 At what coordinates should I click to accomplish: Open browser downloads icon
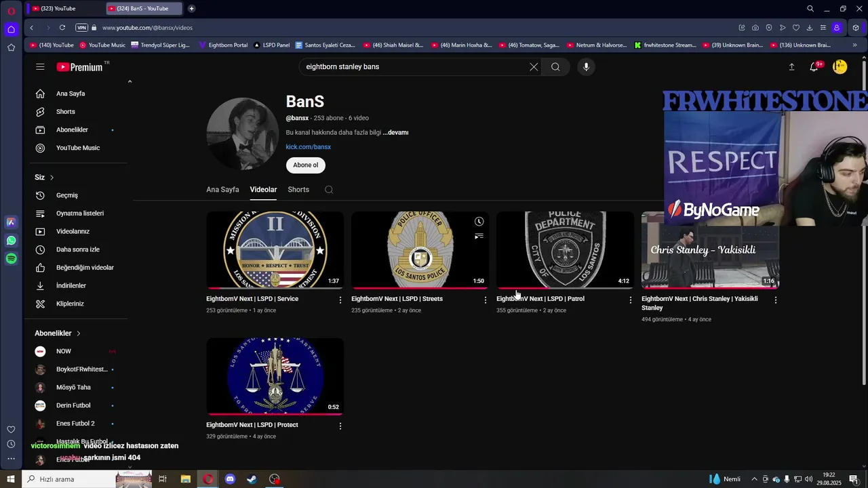810,28
